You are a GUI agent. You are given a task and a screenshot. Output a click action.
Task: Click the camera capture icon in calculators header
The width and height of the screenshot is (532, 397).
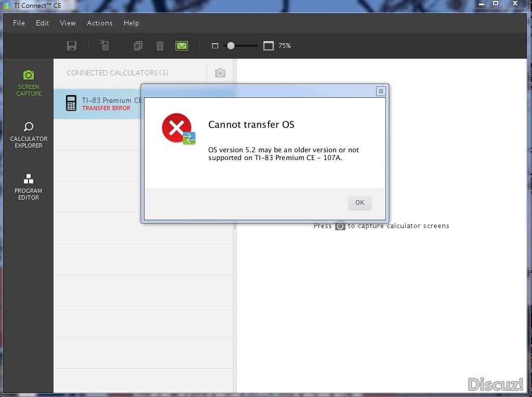[x=220, y=73]
